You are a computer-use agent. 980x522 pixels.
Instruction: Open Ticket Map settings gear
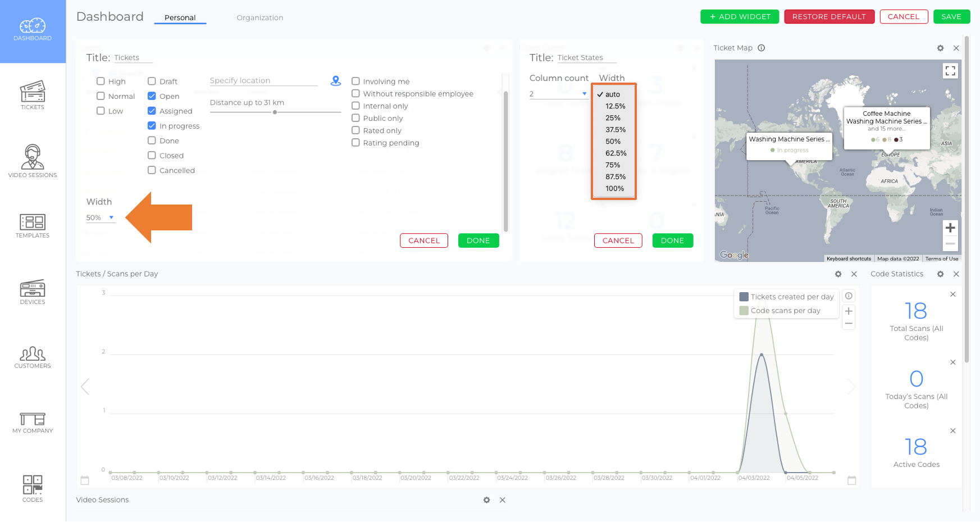(x=941, y=48)
